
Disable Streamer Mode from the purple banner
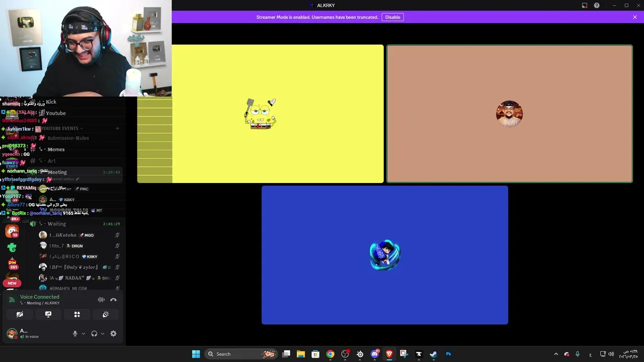click(x=392, y=17)
